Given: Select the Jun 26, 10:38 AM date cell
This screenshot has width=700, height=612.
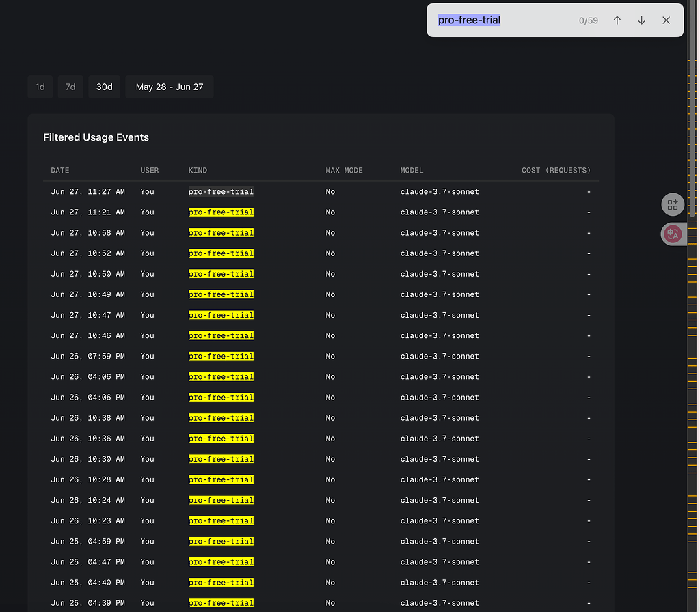Looking at the screenshot, I should (88, 418).
